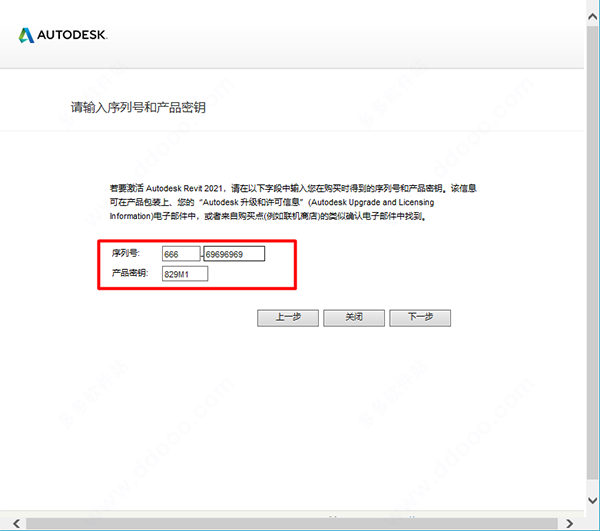Image resolution: width=600 pixels, height=531 pixels.
Task: Click the vertical scrollbar up arrow
Action: coord(593,16)
